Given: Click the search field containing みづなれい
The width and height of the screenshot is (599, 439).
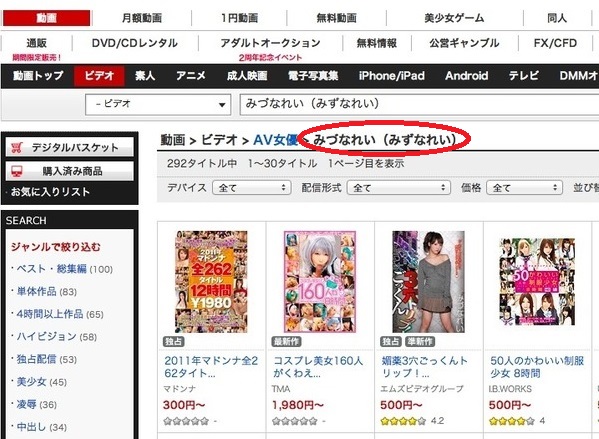Looking at the screenshot, I should 419,104.
